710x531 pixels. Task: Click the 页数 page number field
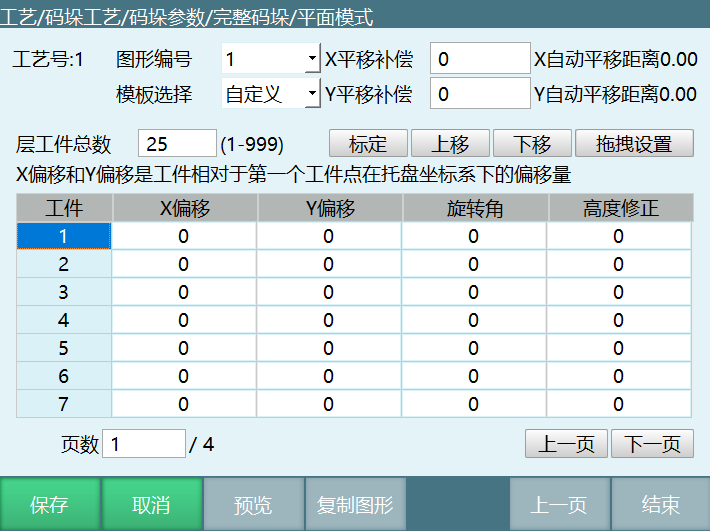click(x=144, y=444)
